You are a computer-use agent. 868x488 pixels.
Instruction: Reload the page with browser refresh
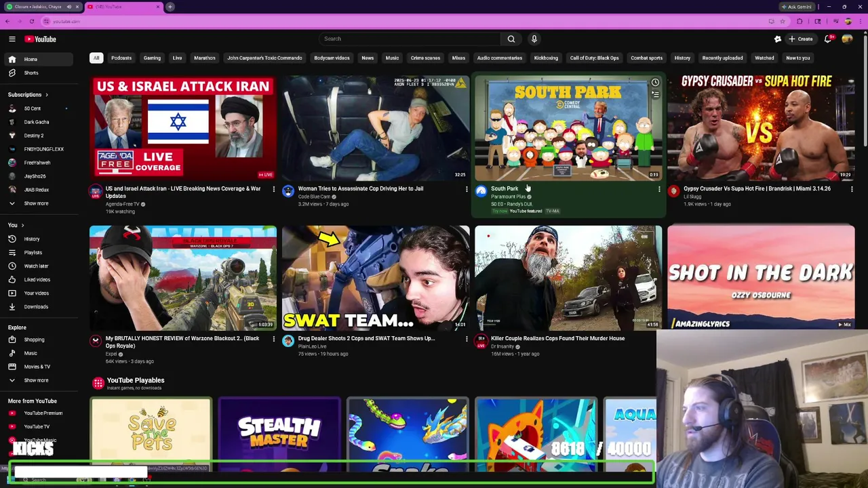pos(31,21)
